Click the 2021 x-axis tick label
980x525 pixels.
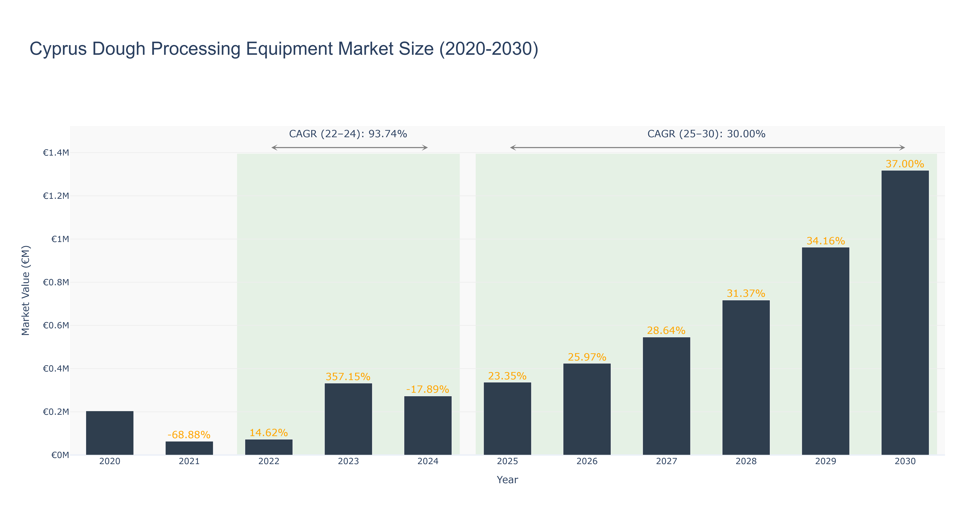[x=189, y=461]
